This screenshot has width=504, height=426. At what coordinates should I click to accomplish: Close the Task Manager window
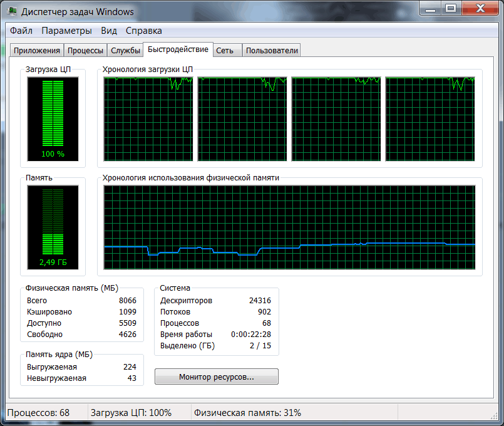click(x=480, y=8)
